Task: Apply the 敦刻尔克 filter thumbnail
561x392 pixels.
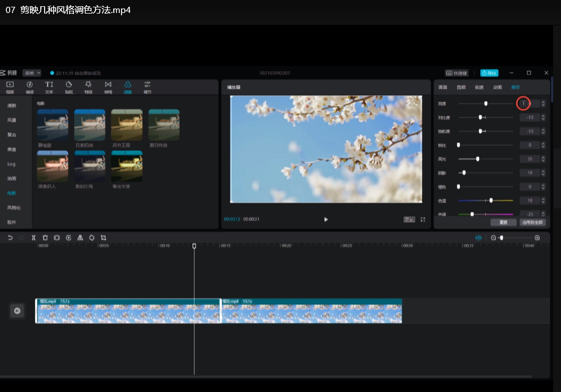Action: [90, 166]
